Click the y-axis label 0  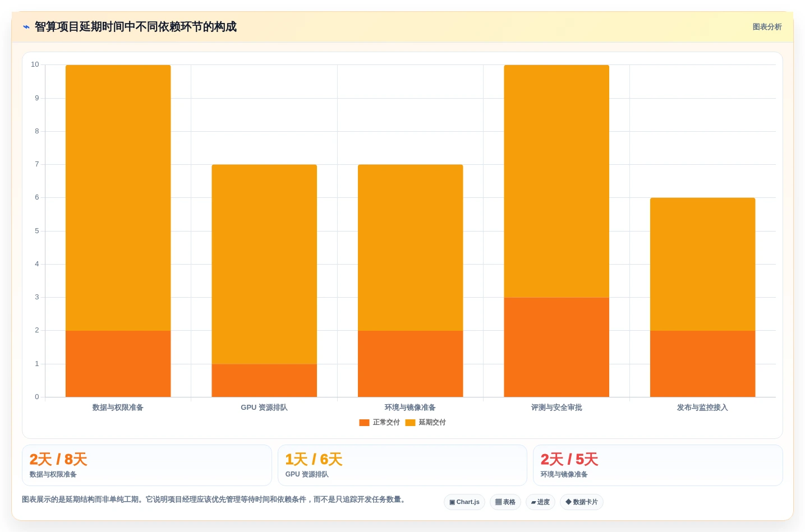point(37,397)
